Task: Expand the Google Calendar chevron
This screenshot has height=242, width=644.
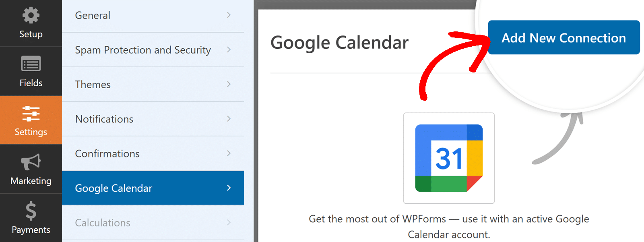Action: (229, 188)
